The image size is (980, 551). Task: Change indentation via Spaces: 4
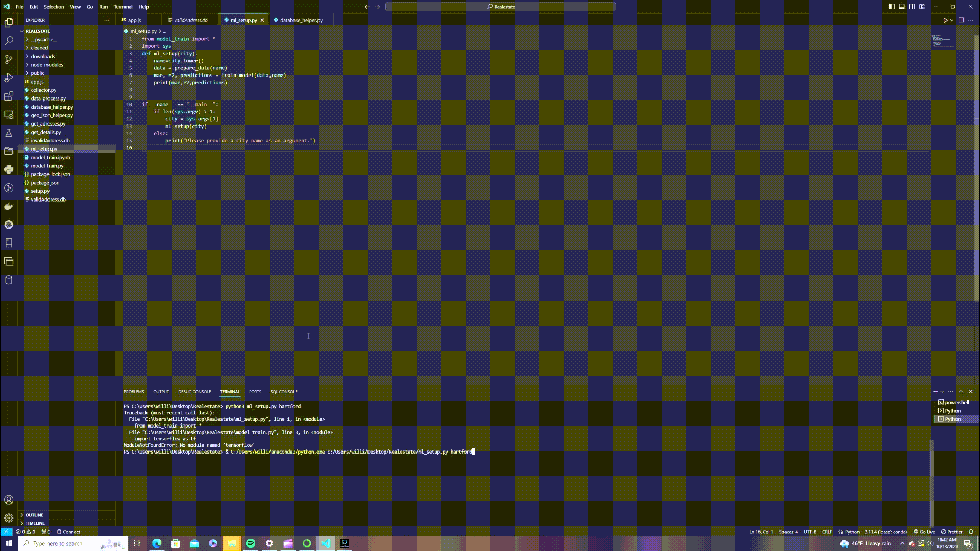pos(788,532)
